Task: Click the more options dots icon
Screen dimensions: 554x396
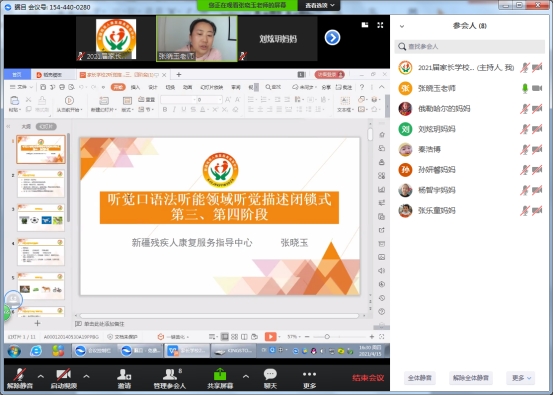Action: (309, 374)
